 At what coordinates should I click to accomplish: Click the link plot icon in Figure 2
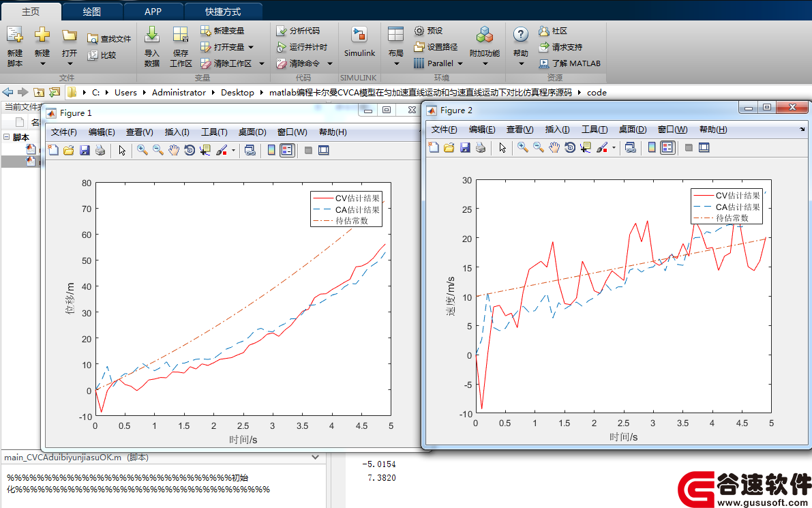click(630, 147)
